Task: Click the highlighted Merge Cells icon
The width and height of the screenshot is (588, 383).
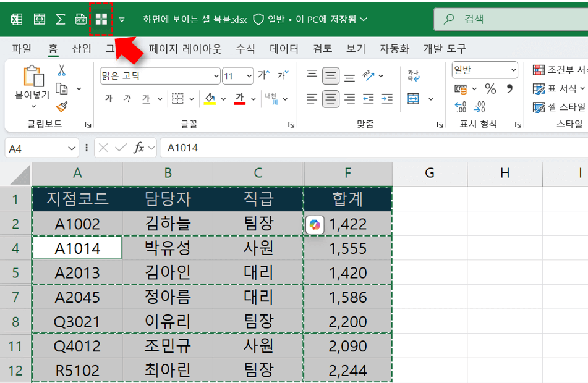Action: tap(102, 19)
